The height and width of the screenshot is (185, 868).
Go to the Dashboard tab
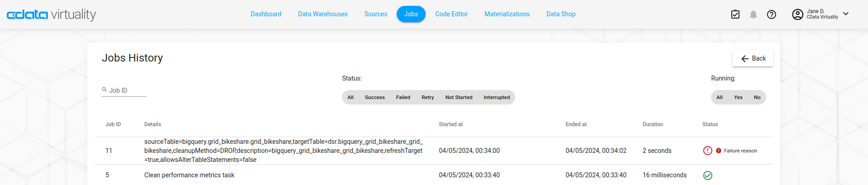(266, 14)
